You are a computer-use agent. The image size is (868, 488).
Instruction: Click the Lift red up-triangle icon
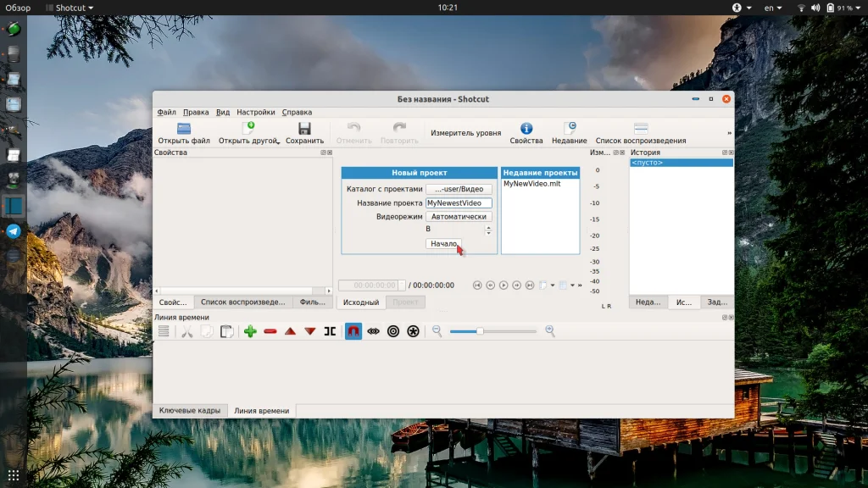coord(291,331)
